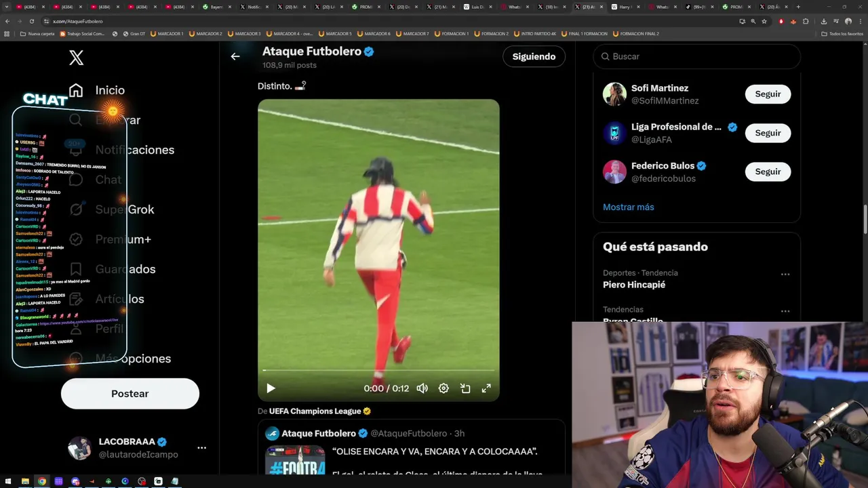Expand Todos los favoritos folder
Screen dimensions: 868x488
(842, 33)
